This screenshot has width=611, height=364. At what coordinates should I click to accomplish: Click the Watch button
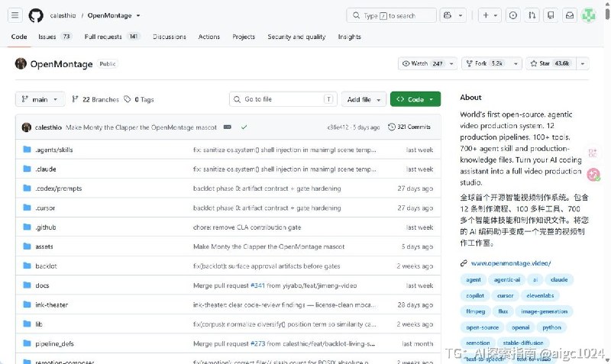coord(422,63)
